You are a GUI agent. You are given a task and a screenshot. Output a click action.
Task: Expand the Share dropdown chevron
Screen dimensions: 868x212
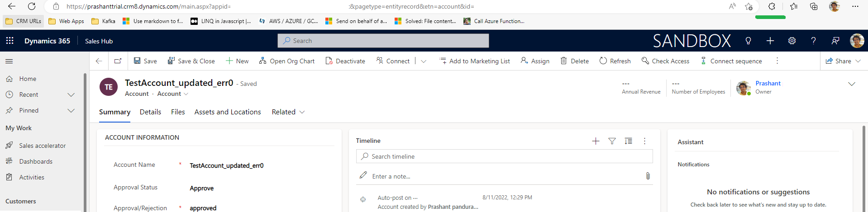[858, 61]
